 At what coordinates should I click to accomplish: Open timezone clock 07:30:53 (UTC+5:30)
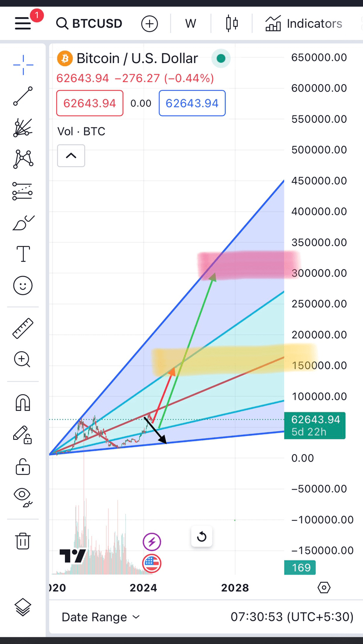pyautogui.click(x=292, y=617)
